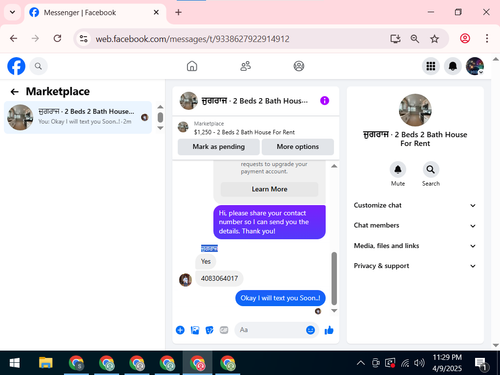Image resolution: width=500 pixels, height=375 pixels.
Task: Open more actions plus icon in composer
Action: coord(180,330)
